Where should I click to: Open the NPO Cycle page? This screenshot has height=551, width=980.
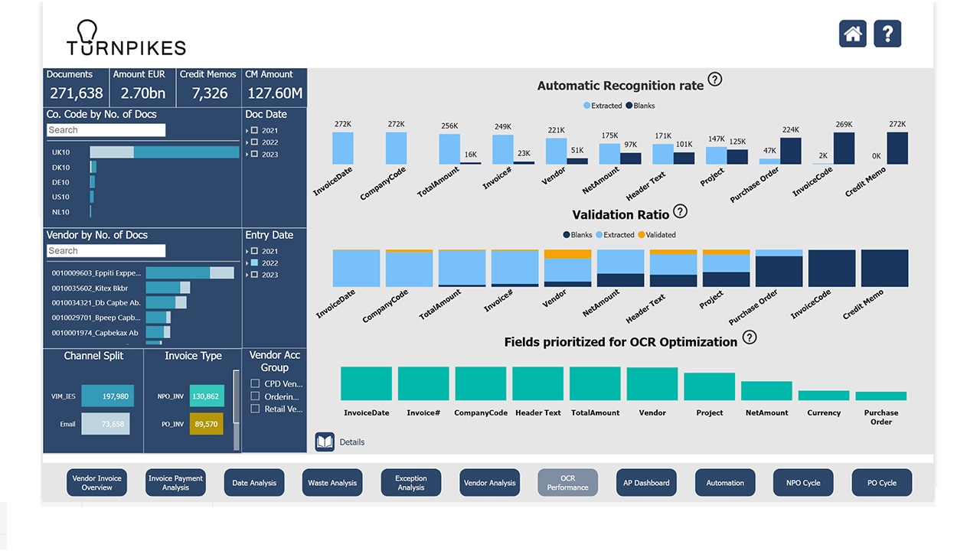(x=803, y=483)
